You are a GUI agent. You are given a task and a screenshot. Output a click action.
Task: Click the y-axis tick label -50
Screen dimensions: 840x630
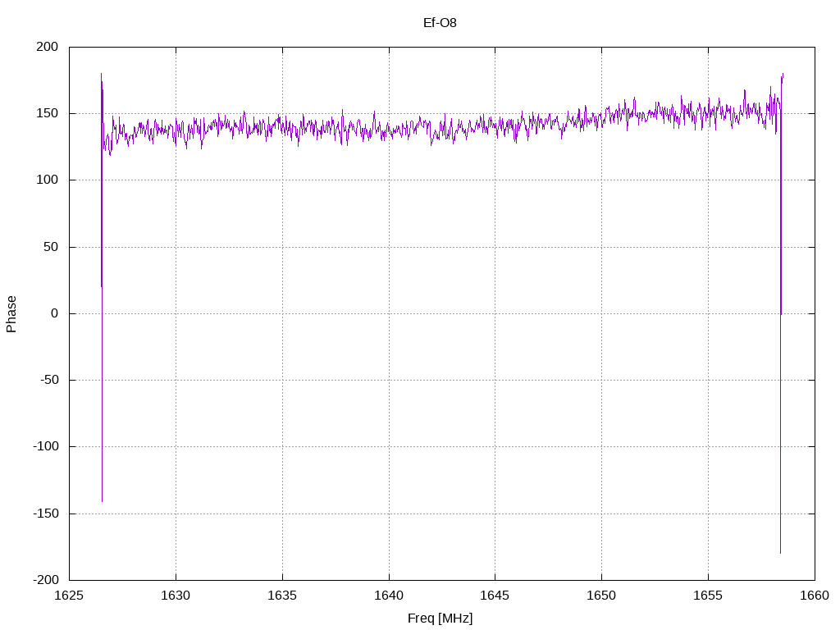pyautogui.click(x=49, y=380)
